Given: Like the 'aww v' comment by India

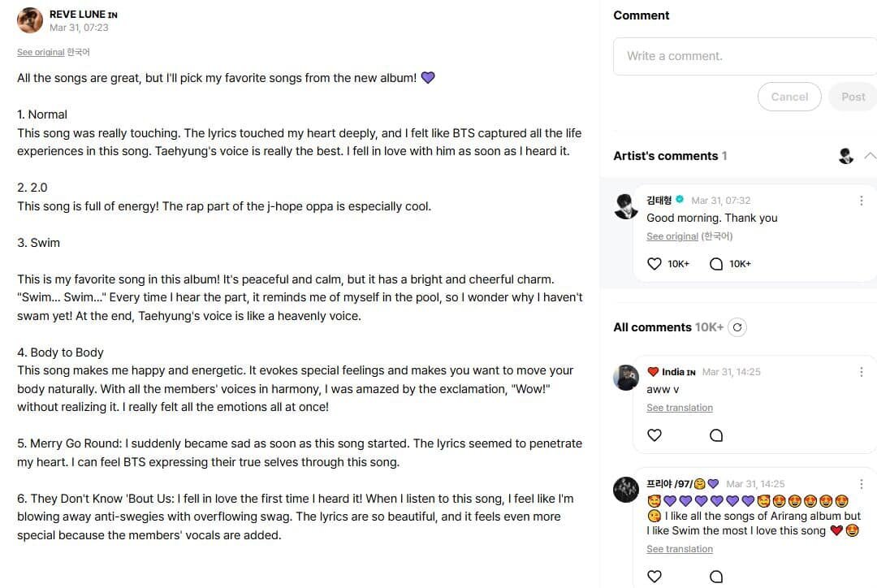Looking at the screenshot, I should (655, 435).
